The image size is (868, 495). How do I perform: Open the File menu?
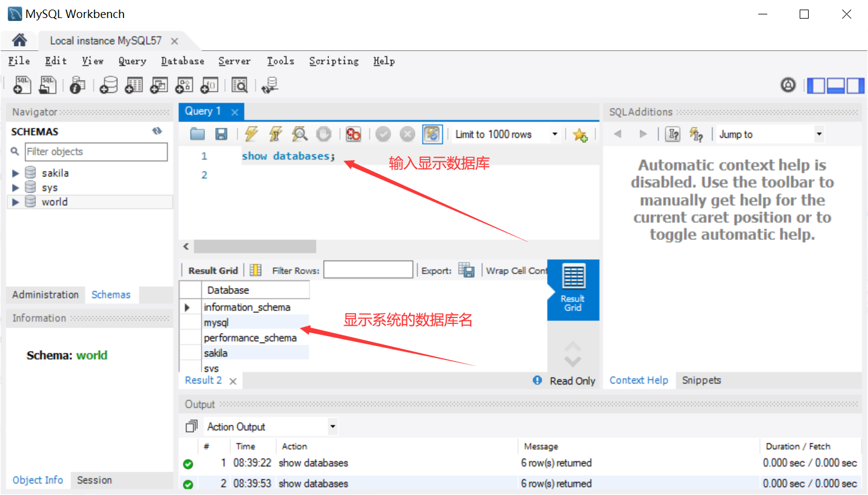pyautogui.click(x=19, y=61)
